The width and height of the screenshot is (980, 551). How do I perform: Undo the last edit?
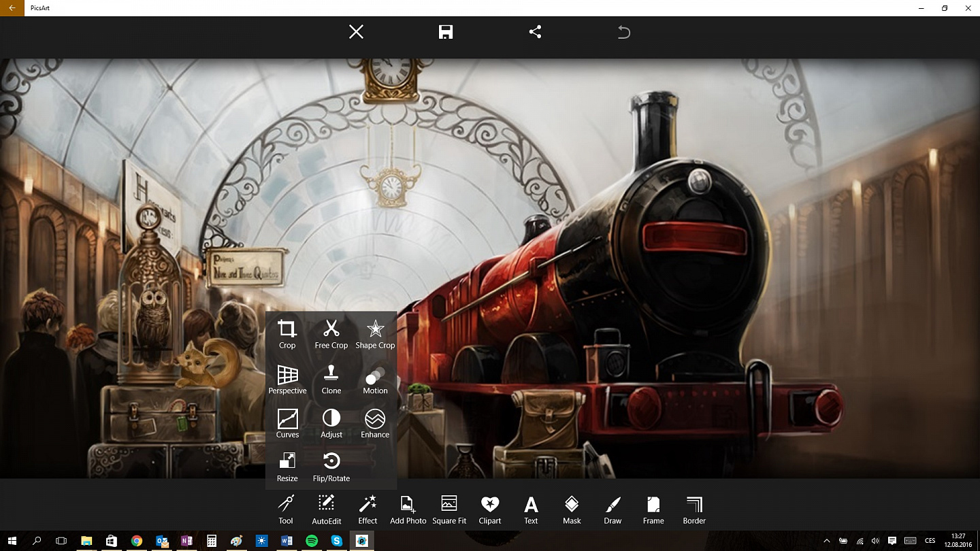point(624,32)
